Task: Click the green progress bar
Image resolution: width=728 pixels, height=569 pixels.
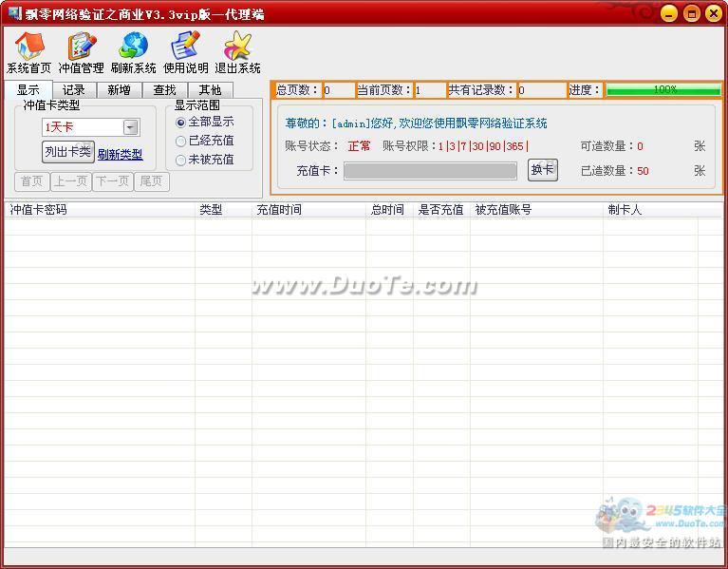Action: (x=663, y=90)
